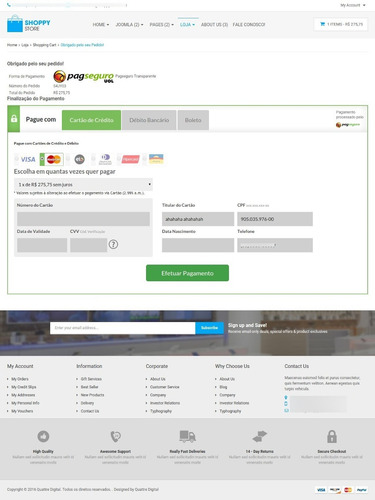Screen dimensions: 375x500
Task: Open the Gift Services footer link
Action: tap(91, 379)
